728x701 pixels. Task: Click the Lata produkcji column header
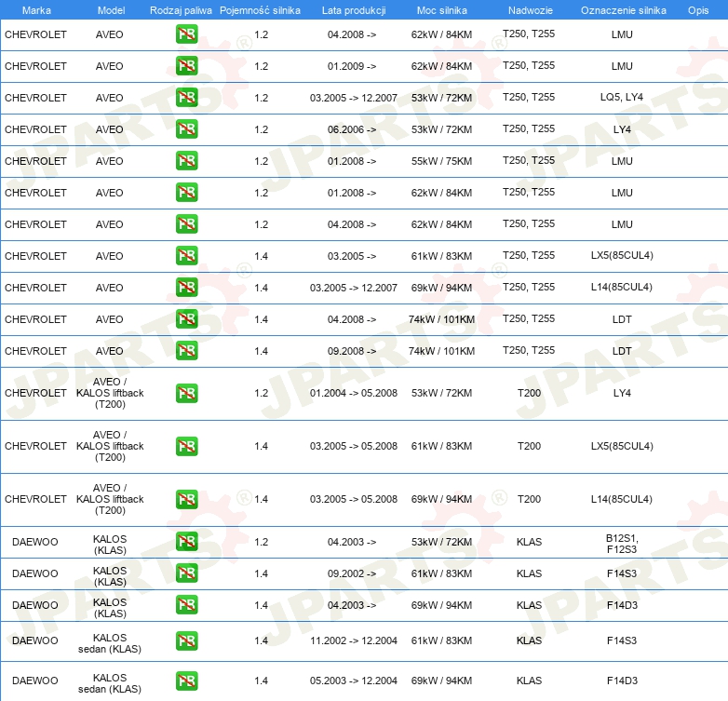click(x=353, y=9)
